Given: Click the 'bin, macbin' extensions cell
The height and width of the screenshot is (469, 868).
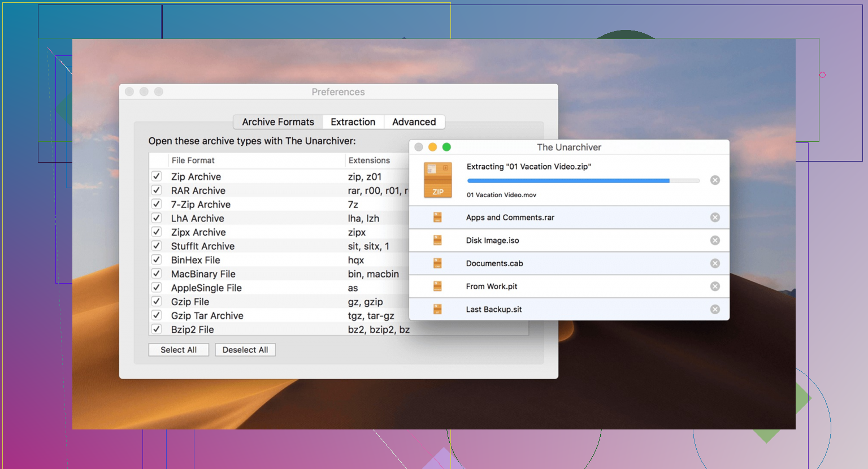Looking at the screenshot, I should [374, 274].
